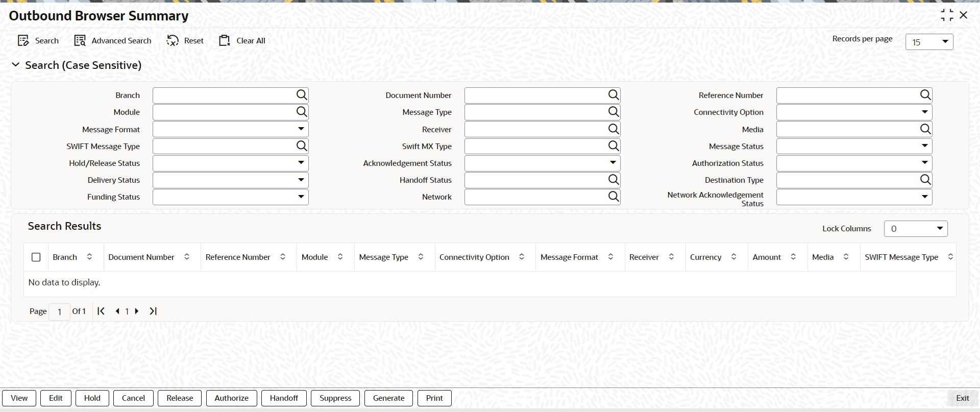Open Funding Status dropdown

point(230,197)
